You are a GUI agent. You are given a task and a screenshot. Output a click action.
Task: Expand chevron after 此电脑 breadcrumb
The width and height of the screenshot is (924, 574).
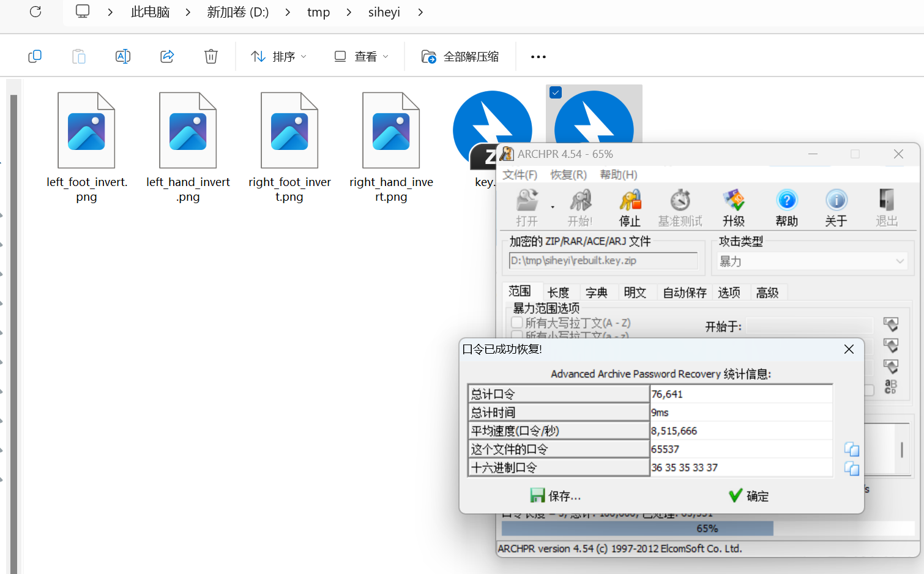pyautogui.click(x=188, y=12)
